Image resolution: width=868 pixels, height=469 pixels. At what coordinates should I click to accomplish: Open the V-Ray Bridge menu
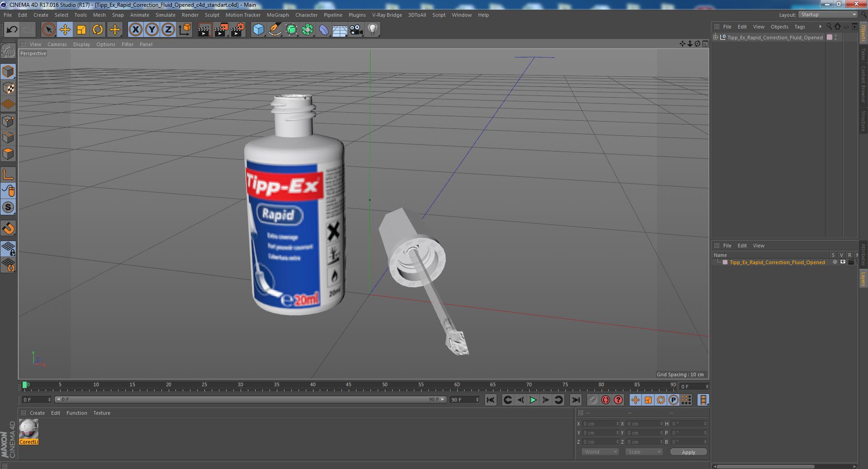[x=387, y=15]
